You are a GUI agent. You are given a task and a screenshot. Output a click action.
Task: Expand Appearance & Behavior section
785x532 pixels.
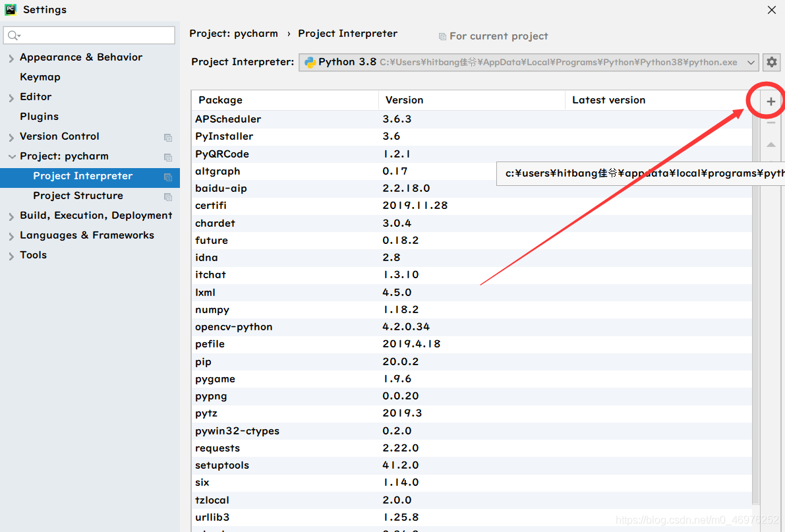click(11, 59)
